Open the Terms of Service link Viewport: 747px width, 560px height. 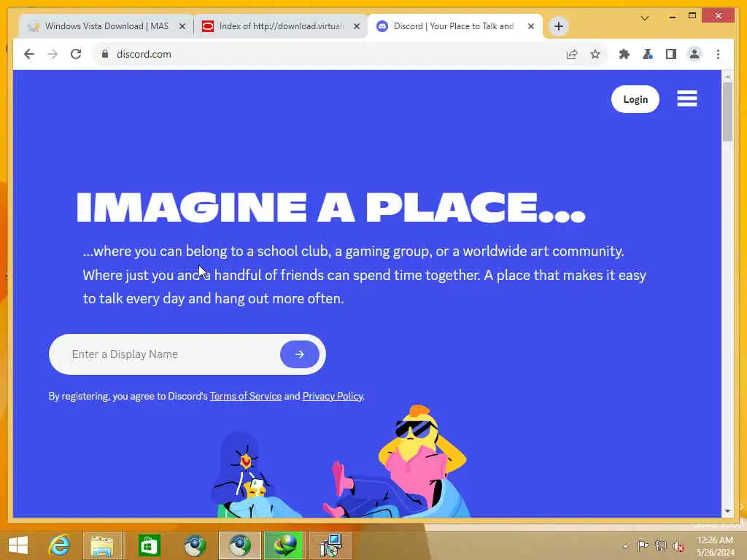coord(246,396)
